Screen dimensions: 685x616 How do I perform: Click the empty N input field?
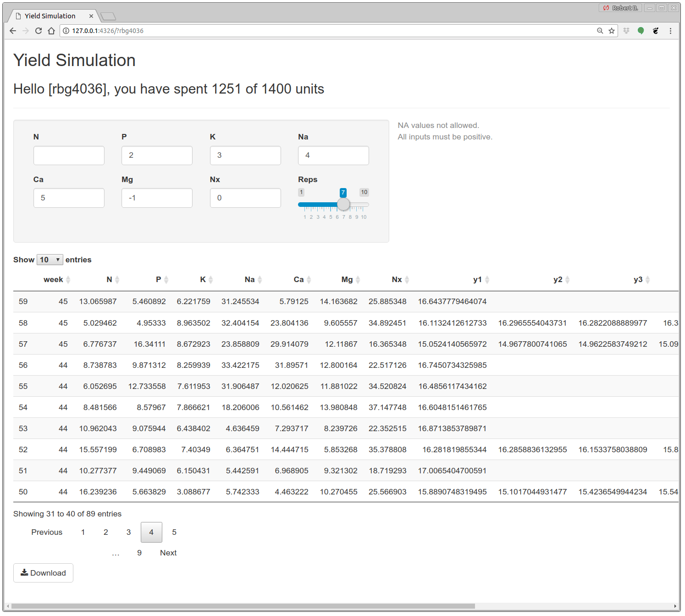(69, 155)
